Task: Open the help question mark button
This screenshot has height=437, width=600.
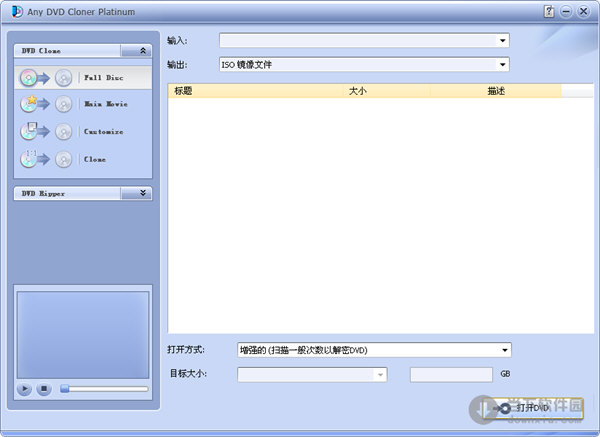Action: [549, 12]
